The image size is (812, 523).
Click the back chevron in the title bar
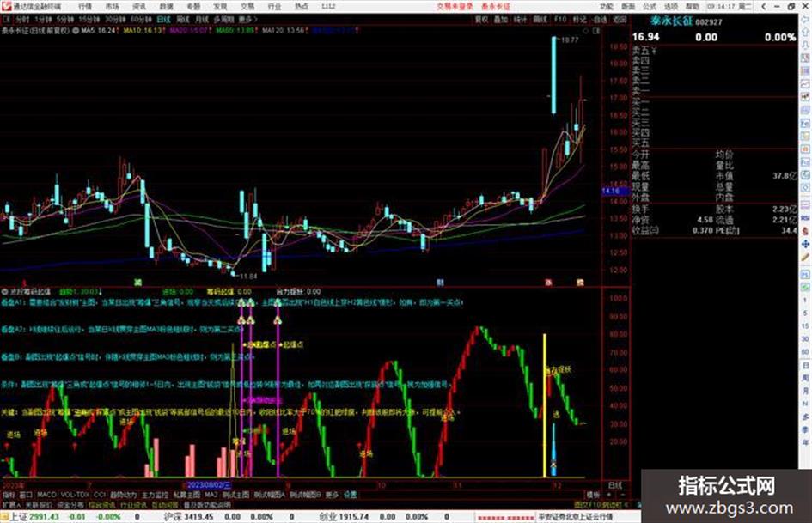[x=763, y=7]
